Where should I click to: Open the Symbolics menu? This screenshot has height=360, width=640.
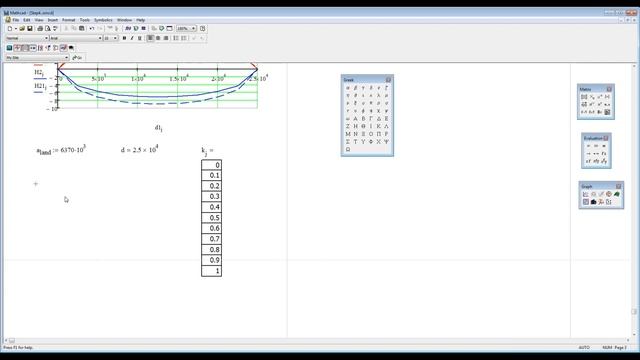[103, 20]
